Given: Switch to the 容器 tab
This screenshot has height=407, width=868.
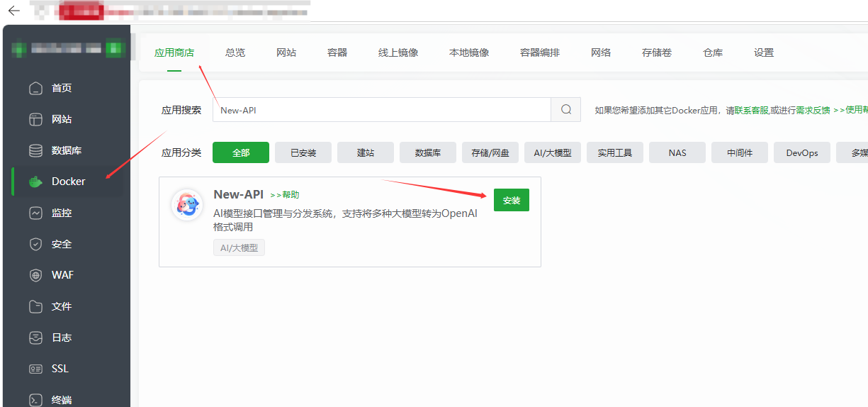Looking at the screenshot, I should click(337, 52).
